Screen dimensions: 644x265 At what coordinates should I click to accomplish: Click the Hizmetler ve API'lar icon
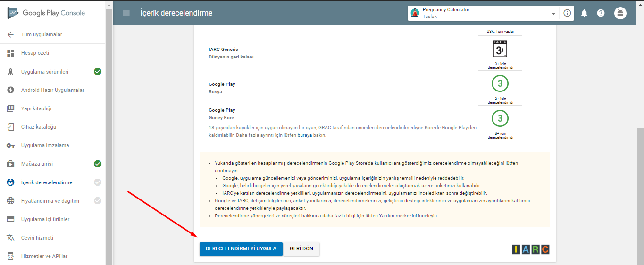pyautogui.click(x=10, y=256)
